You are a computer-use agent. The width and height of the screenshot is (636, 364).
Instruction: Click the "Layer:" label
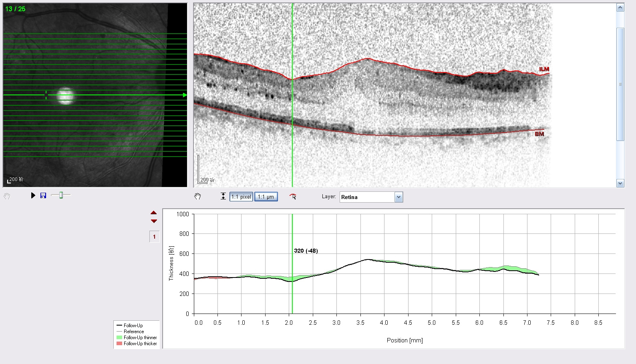(329, 197)
